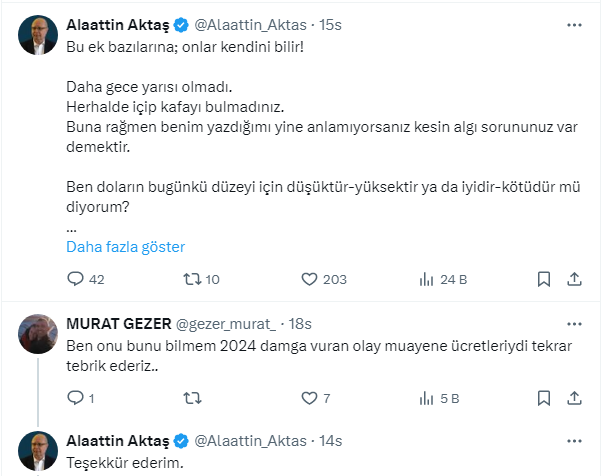Click MURAT GEZER's profile picture

click(38, 333)
